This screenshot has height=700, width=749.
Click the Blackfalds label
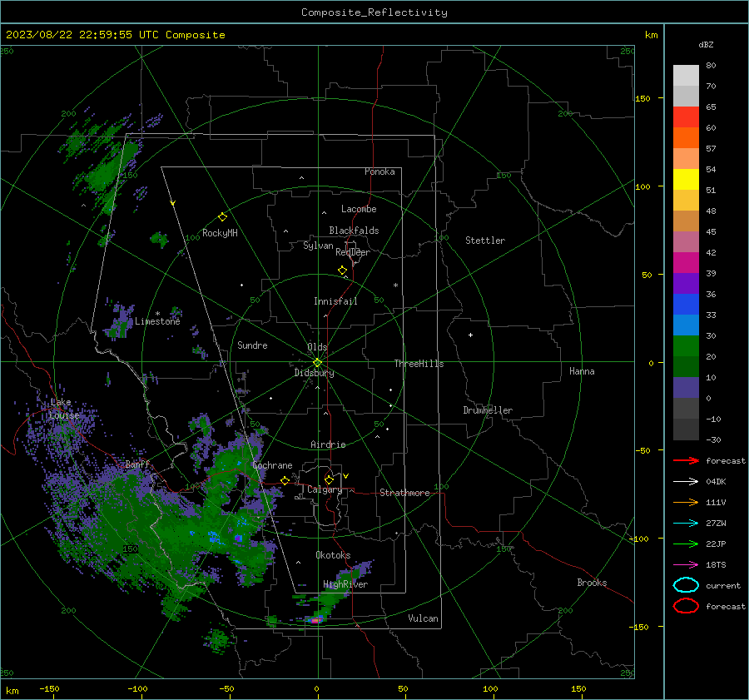[354, 231]
